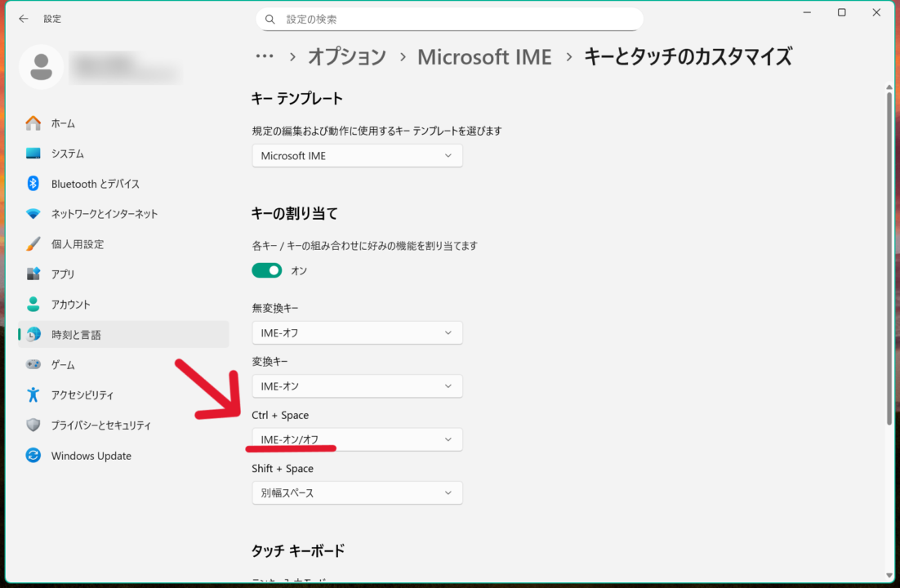Open the 変換キー dropdown

357,386
